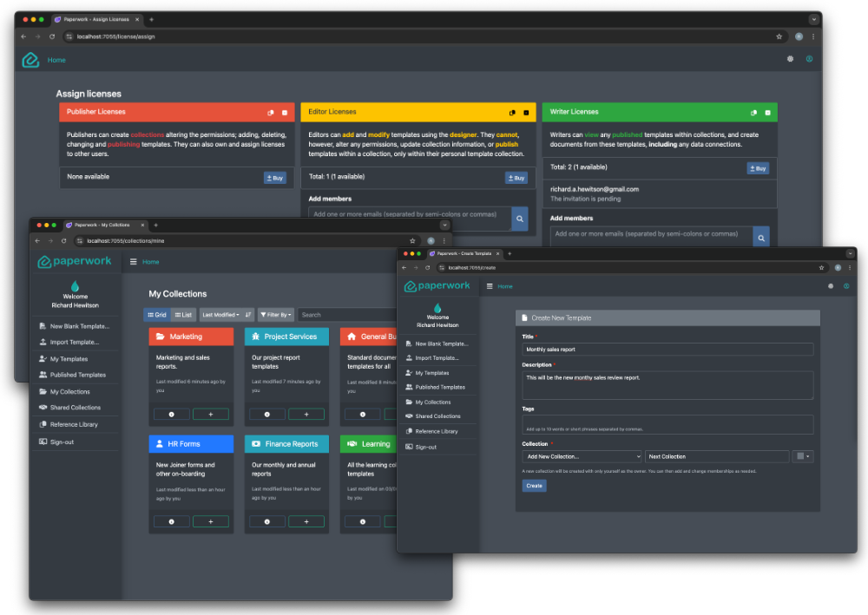
Task: Click copy icon on Publisher Licenses header
Action: point(271,112)
